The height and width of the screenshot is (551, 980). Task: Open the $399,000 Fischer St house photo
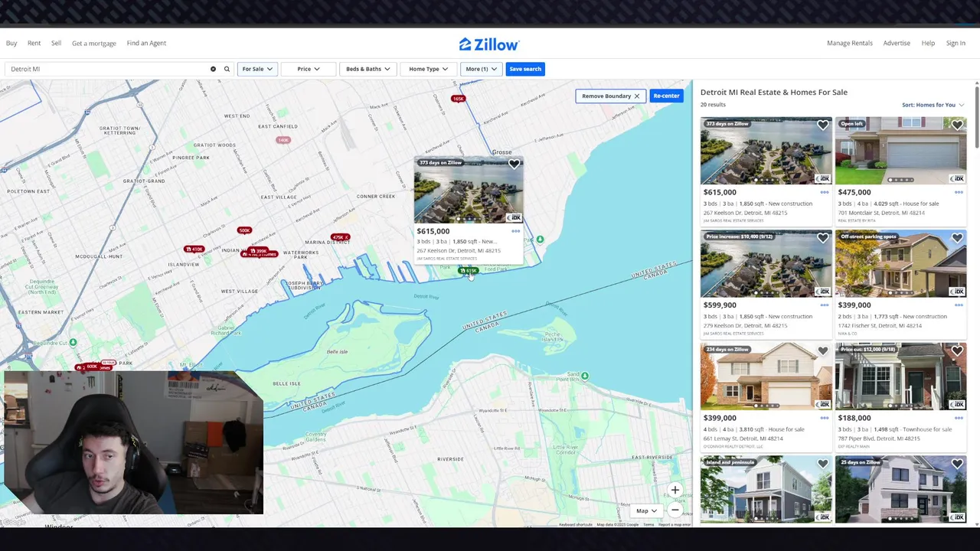tap(900, 263)
